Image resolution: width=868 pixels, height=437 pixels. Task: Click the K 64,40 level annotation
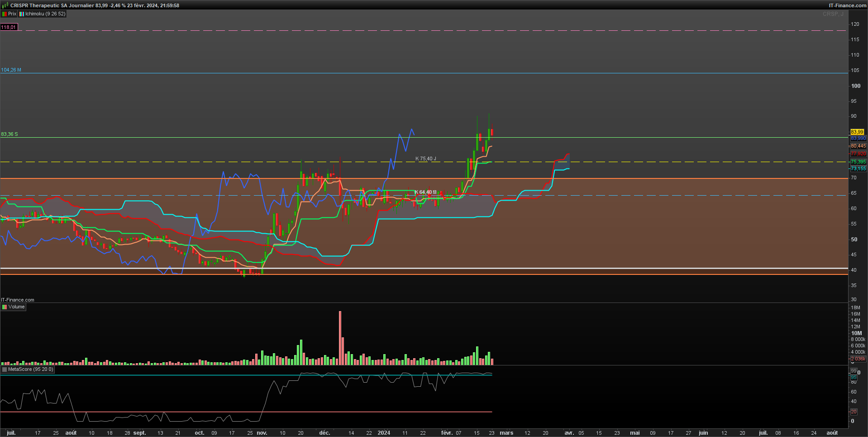coord(425,192)
